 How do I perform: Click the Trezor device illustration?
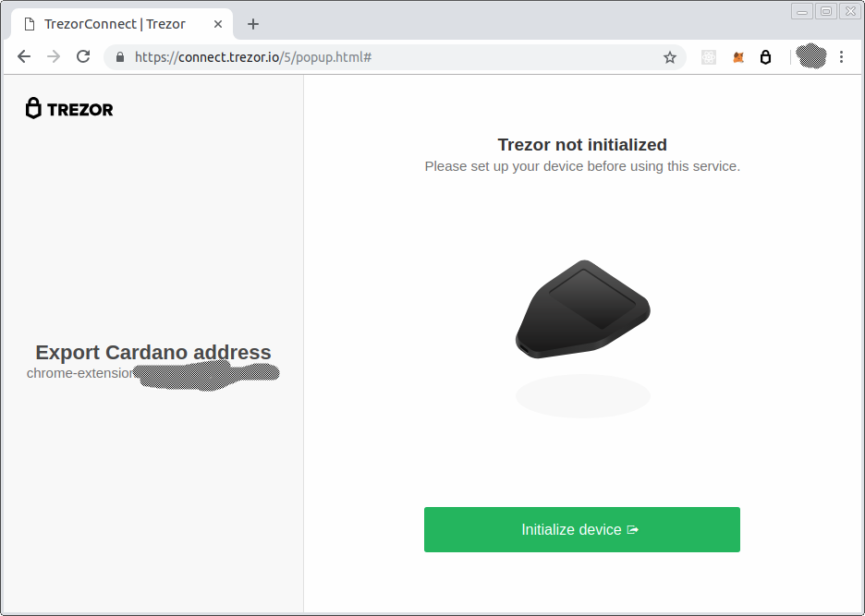pyautogui.click(x=582, y=309)
